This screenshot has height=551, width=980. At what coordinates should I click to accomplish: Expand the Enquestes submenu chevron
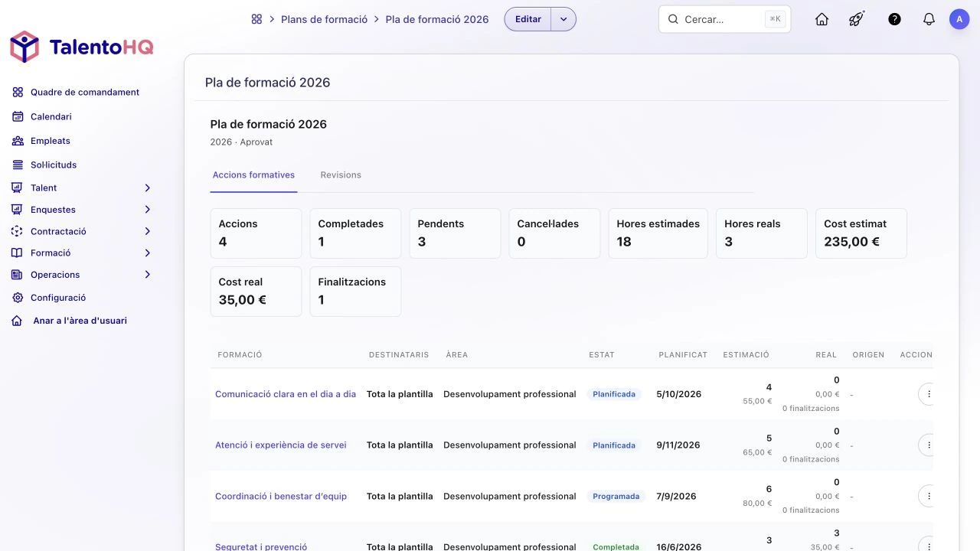(148, 209)
